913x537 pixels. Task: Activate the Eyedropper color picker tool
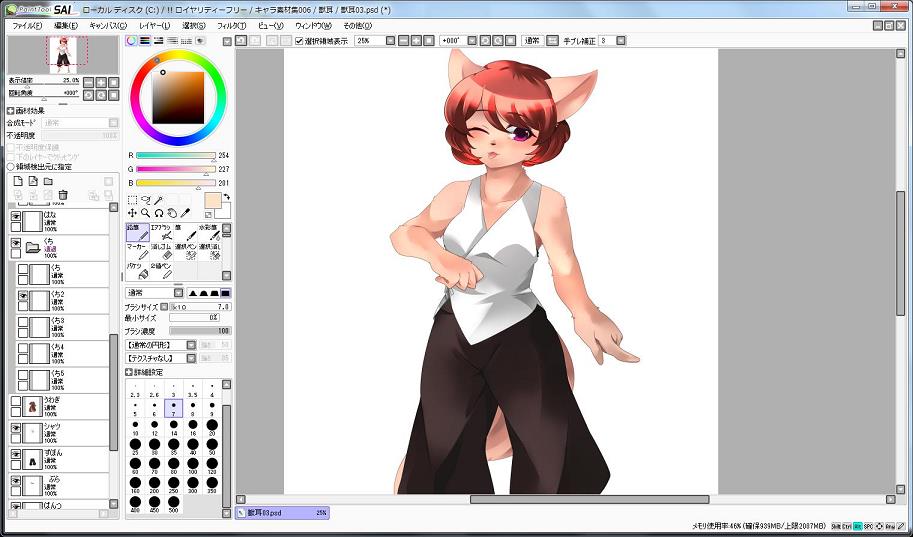185,213
